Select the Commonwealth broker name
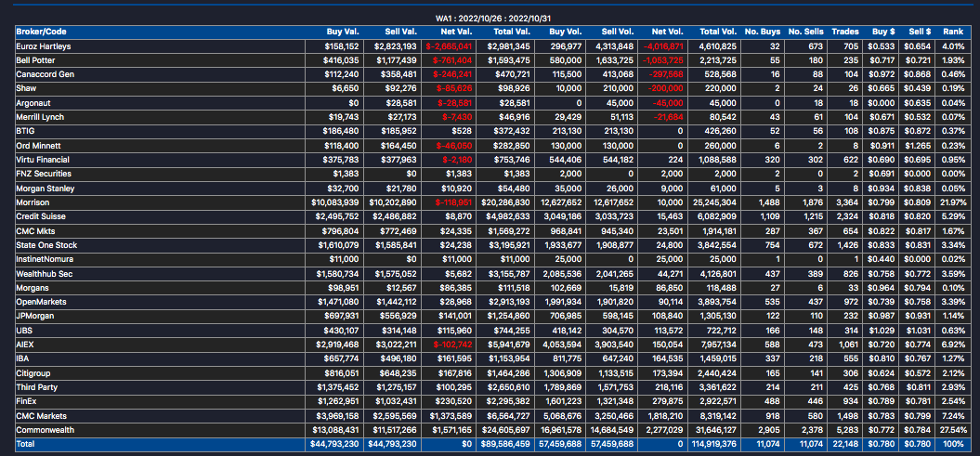 (x=43, y=430)
